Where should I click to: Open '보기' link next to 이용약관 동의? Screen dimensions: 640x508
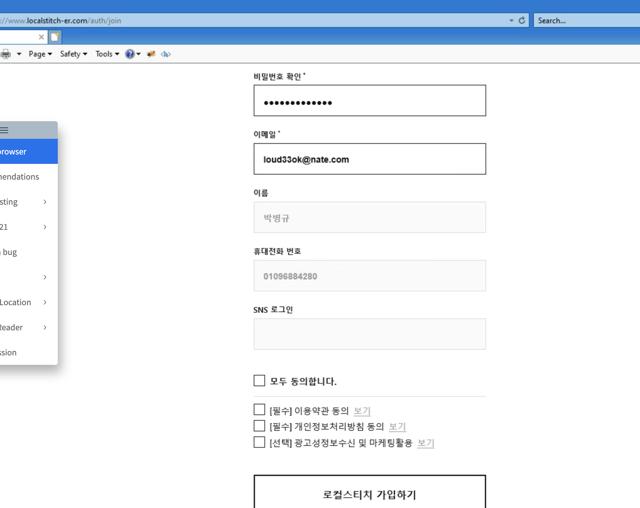pyautogui.click(x=362, y=410)
